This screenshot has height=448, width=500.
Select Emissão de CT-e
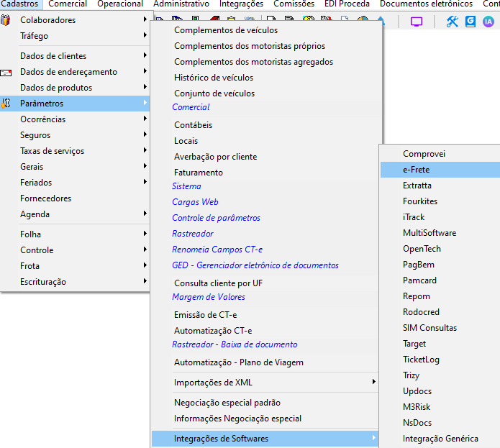point(205,315)
